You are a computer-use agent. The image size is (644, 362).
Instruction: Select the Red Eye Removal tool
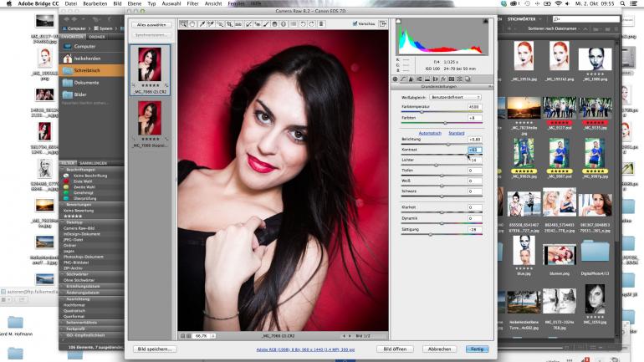tap(258, 24)
